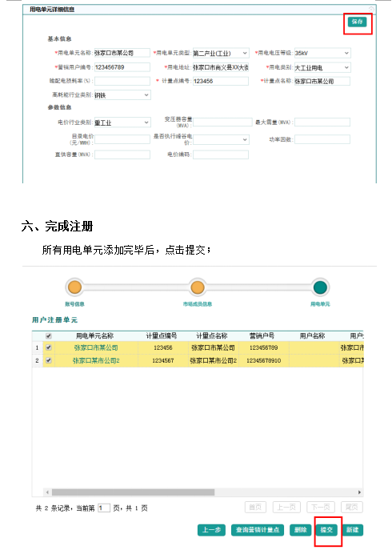Go to the 账号信息 step circle
Viewport: 392px width, 550px height.
tap(74, 287)
